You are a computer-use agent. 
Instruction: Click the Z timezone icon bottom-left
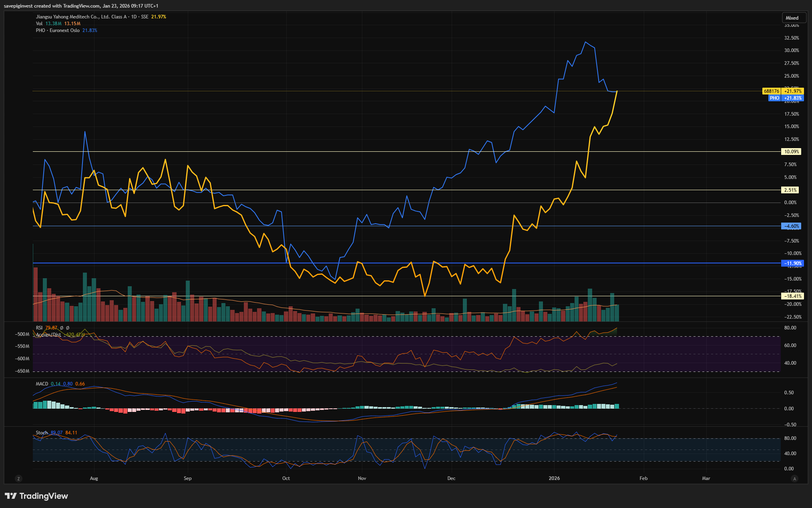18,478
